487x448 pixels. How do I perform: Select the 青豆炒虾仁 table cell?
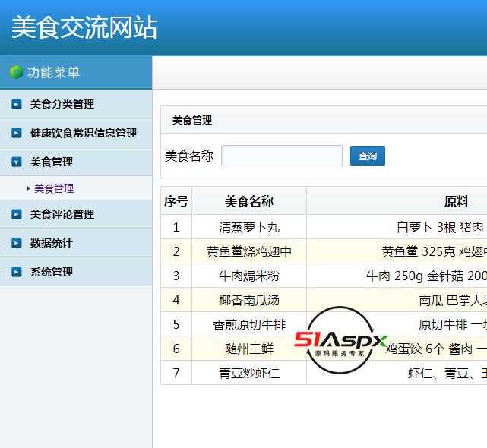tap(249, 373)
